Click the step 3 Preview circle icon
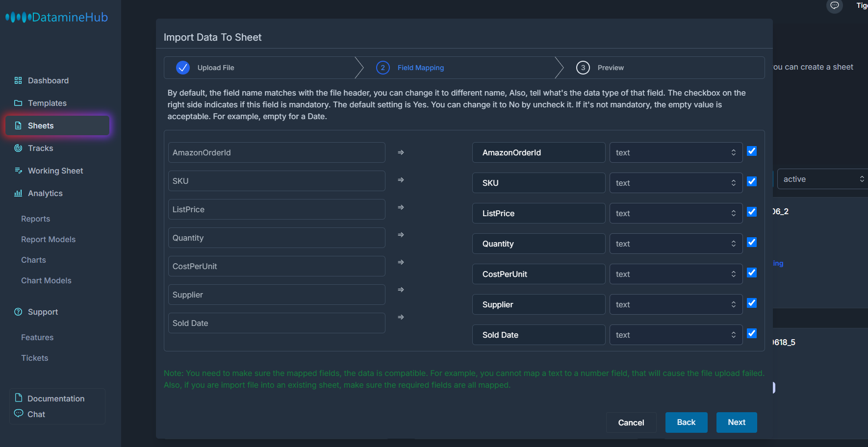The image size is (868, 447). (x=583, y=68)
